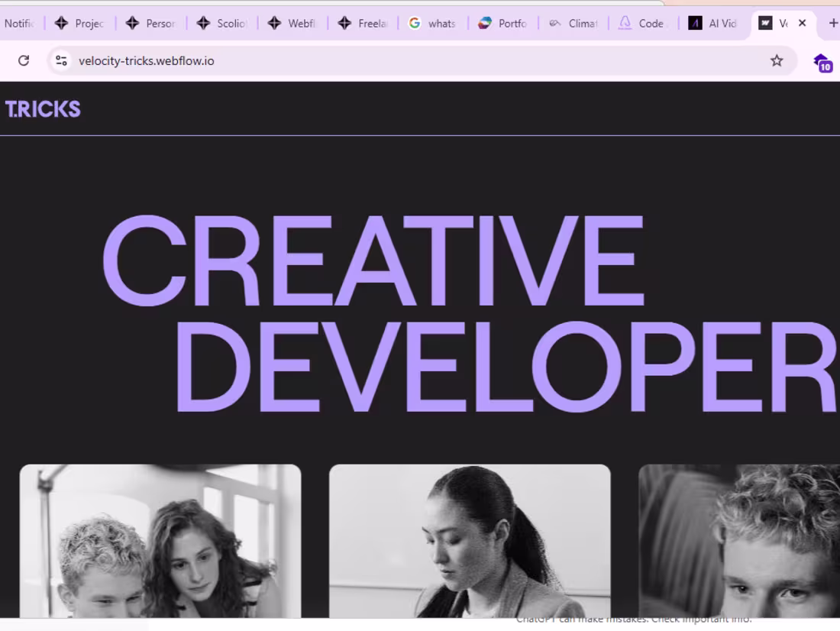The height and width of the screenshot is (631, 840).
Task: Open a new browser tab
Action: pos(833,23)
